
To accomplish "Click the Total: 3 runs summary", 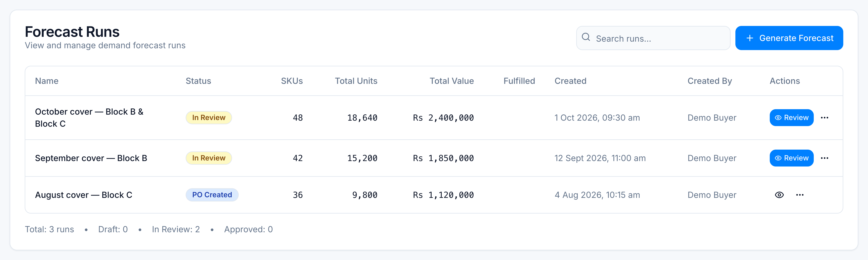I will tap(50, 229).
